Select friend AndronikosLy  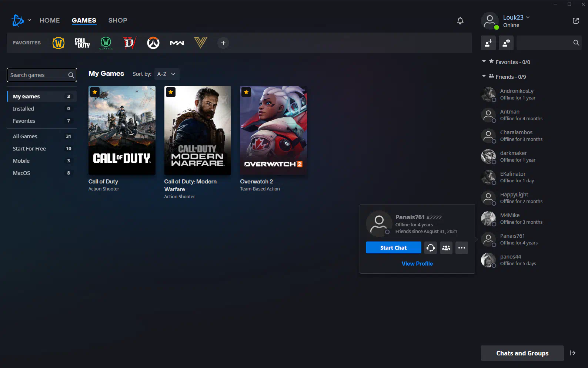click(x=531, y=94)
